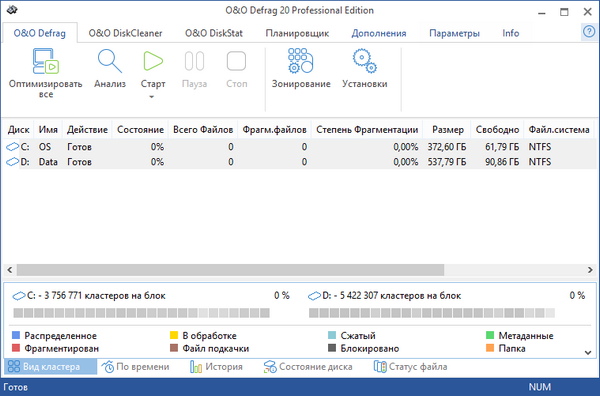Click '3 756 771 кластеров на блок' label
Viewport: 600px width, 396px height.
(105, 296)
